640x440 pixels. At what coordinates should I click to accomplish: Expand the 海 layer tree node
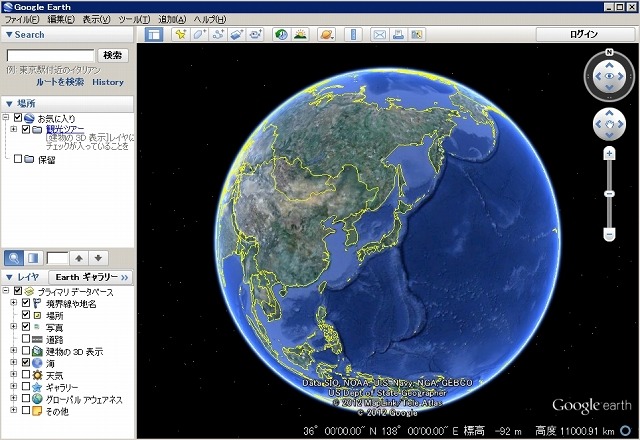pyautogui.click(x=13, y=362)
